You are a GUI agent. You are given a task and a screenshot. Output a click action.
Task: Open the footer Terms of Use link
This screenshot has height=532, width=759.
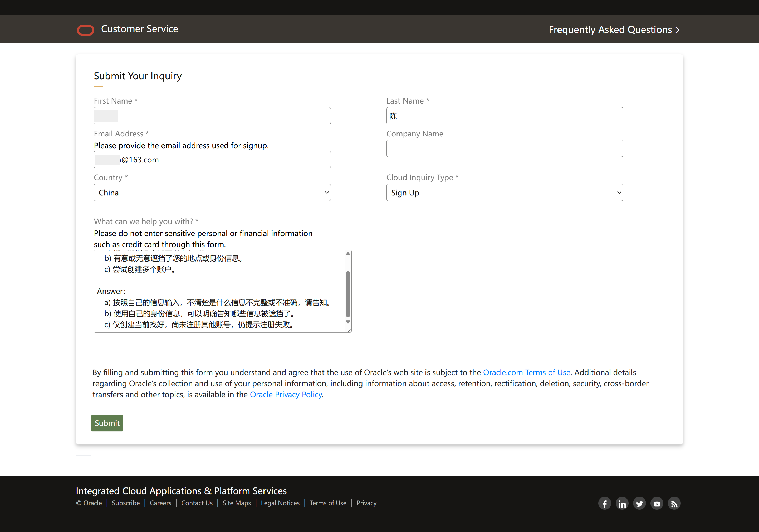328,503
